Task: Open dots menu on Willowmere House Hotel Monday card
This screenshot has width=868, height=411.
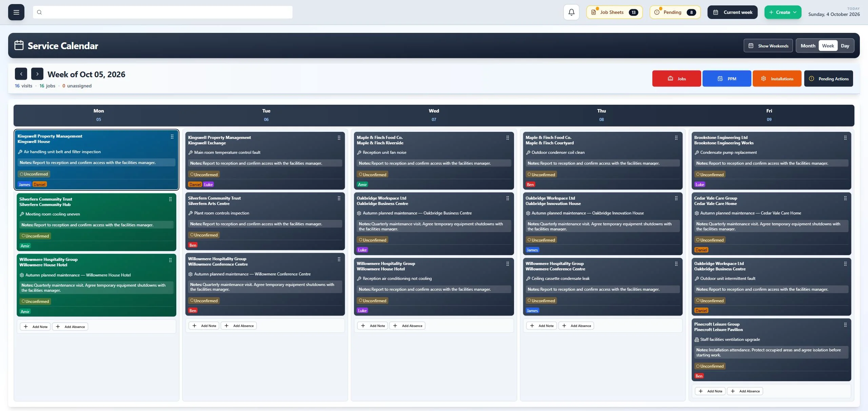Action: (170, 260)
